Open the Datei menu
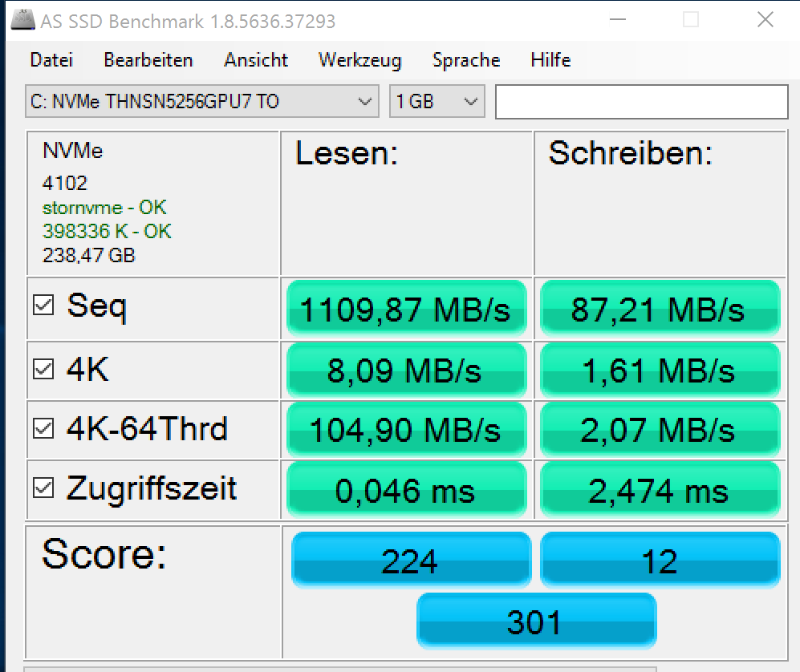Screen dimensions: 800x672 pos(51,60)
